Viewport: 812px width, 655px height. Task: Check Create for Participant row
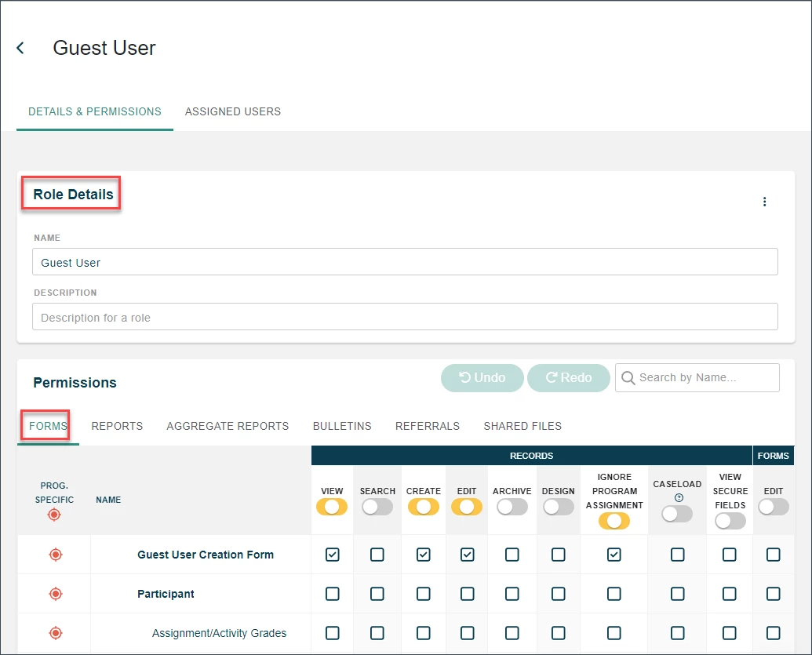[424, 593]
